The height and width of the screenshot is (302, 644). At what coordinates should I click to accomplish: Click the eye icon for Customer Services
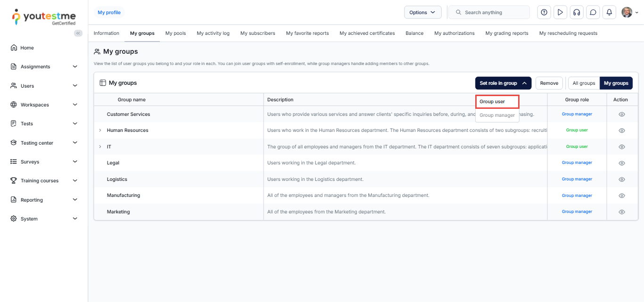click(x=621, y=114)
